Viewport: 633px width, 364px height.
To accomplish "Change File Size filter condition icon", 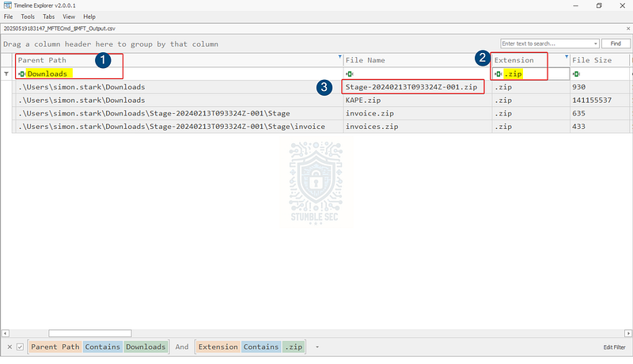I will [x=576, y=74].
